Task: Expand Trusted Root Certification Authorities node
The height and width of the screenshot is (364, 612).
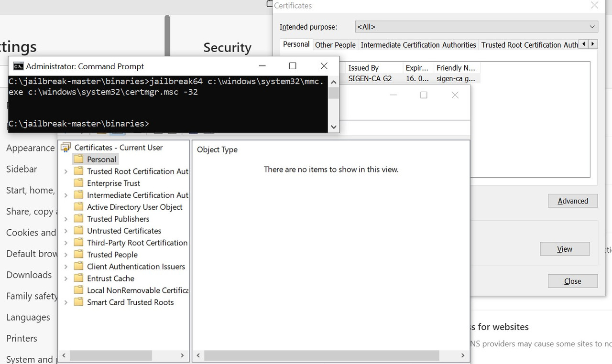Action: (66, 171)
